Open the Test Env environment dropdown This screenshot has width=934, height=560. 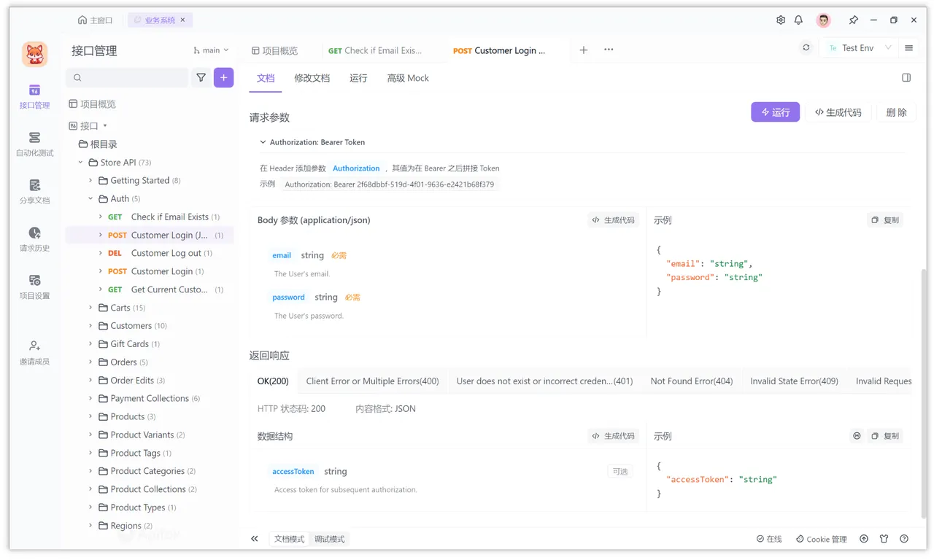tap(860, 48)
